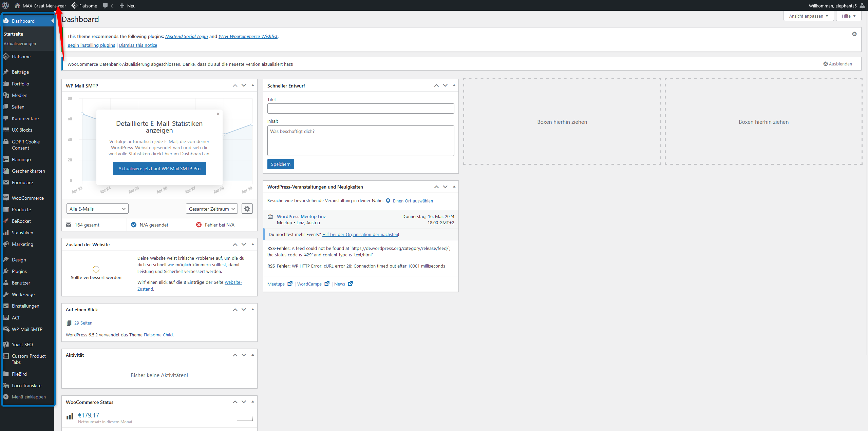Click the Marketing megaphone icon
868x431 pixels.
[6, 244]
